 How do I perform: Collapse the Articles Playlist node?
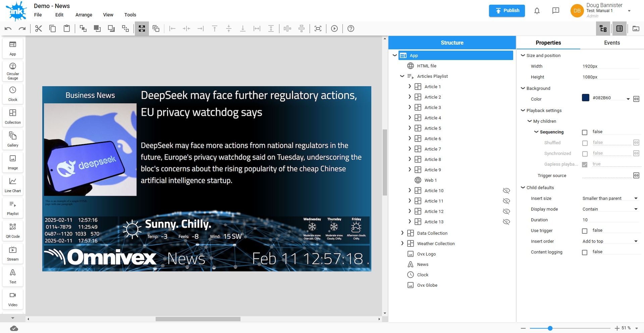point(402,76)
